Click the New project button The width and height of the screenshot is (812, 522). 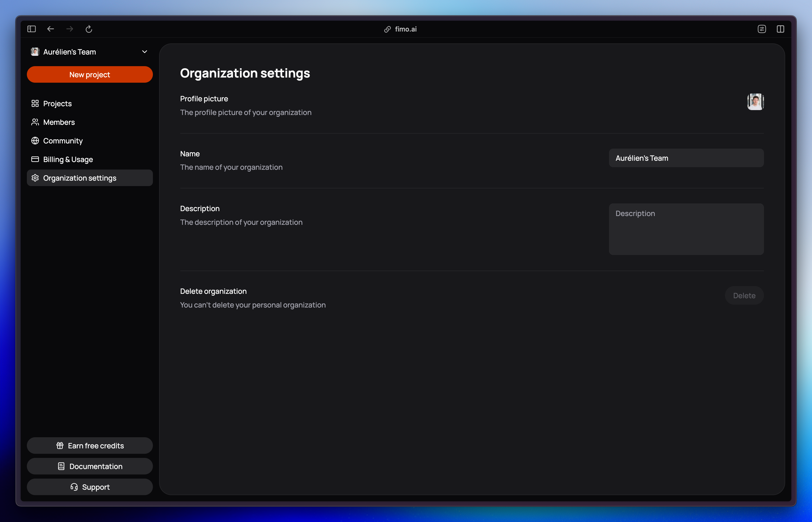(x=89, y=75)
